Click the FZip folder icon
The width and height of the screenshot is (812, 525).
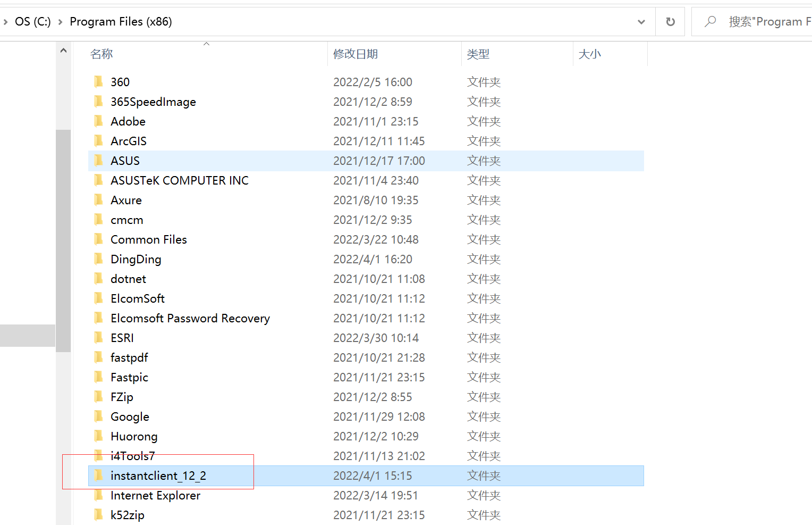99,396
